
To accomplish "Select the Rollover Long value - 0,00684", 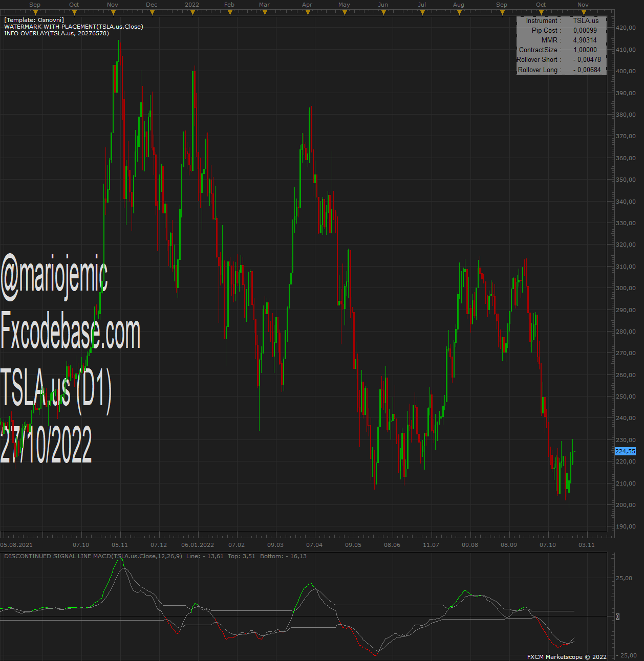I will click(587, 70).
